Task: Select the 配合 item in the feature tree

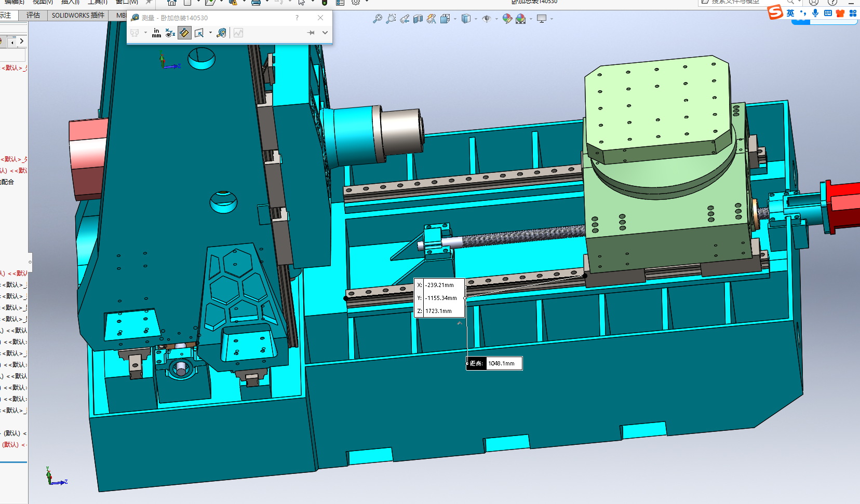Action: point(7,182)
